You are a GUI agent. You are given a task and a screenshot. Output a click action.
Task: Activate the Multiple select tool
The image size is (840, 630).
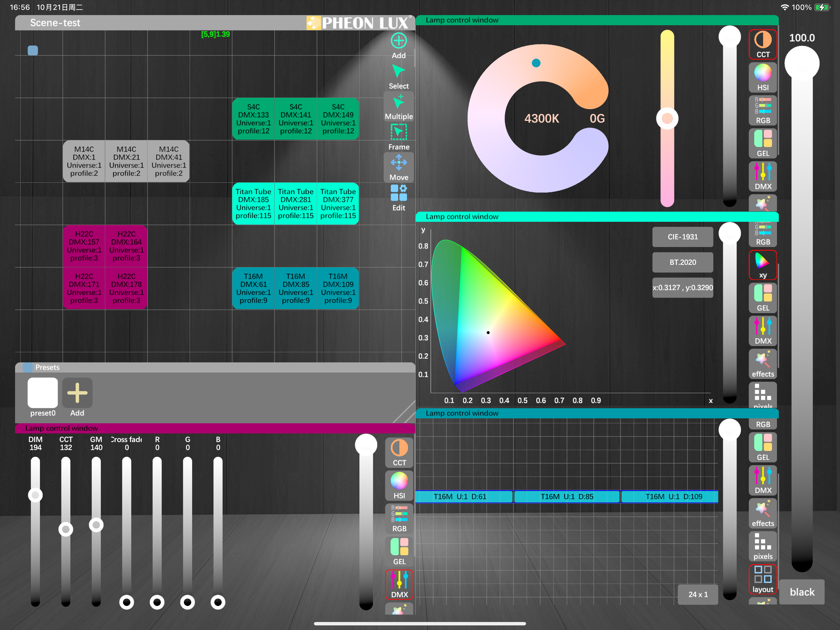tap(398, 107)
